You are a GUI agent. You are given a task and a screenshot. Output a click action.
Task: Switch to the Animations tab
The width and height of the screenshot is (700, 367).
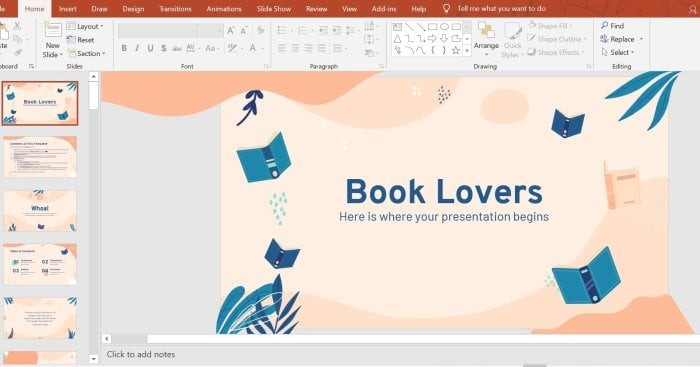coord(224,8)
